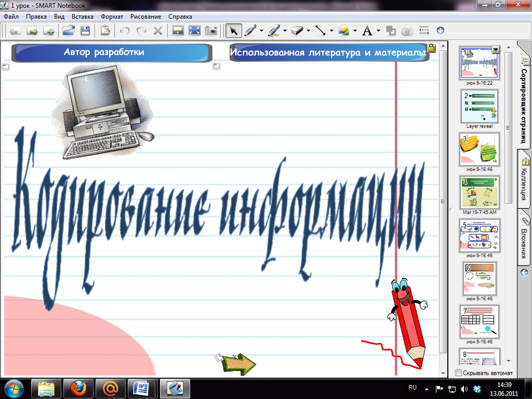Select the Shapes tool

[x=344, y=31]
